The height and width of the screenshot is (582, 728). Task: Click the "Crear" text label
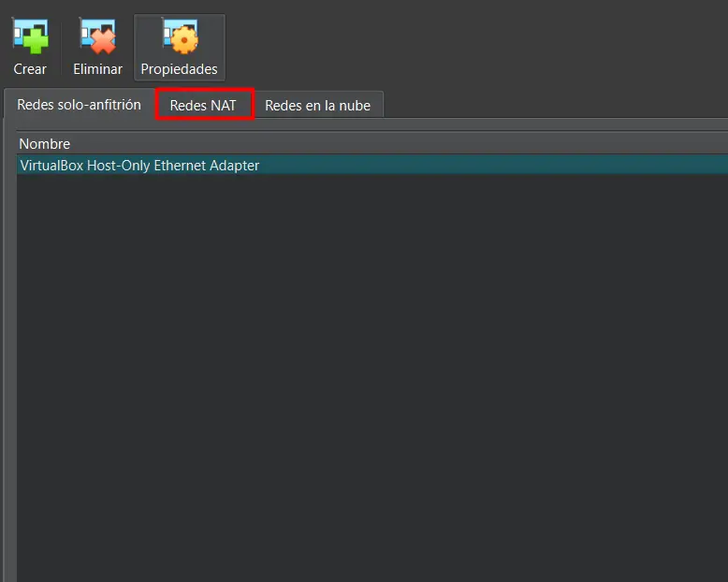[30, 69]
